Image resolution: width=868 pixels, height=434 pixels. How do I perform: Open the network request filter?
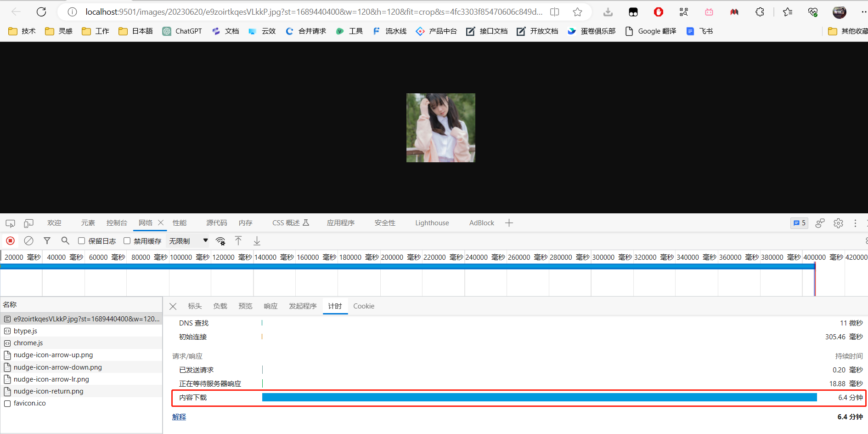[x=47, y=240]
